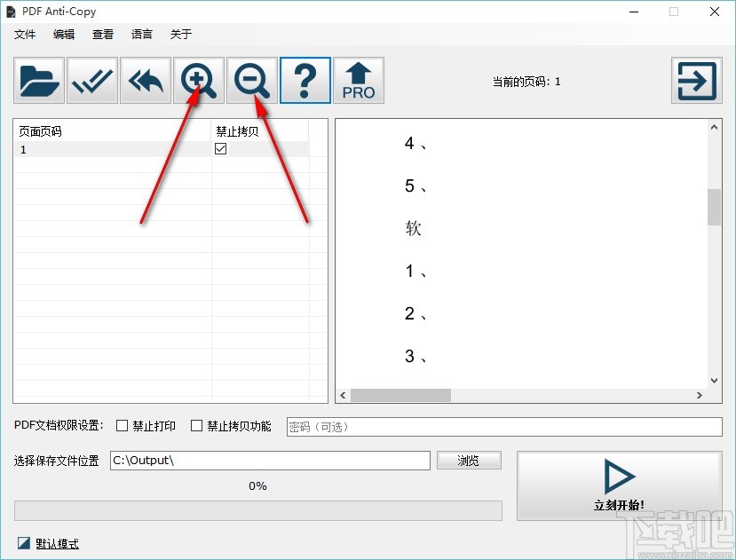
Task: Enable the 禁止打印 permission option
Action: pyautogui.click(x=122, y=426)
